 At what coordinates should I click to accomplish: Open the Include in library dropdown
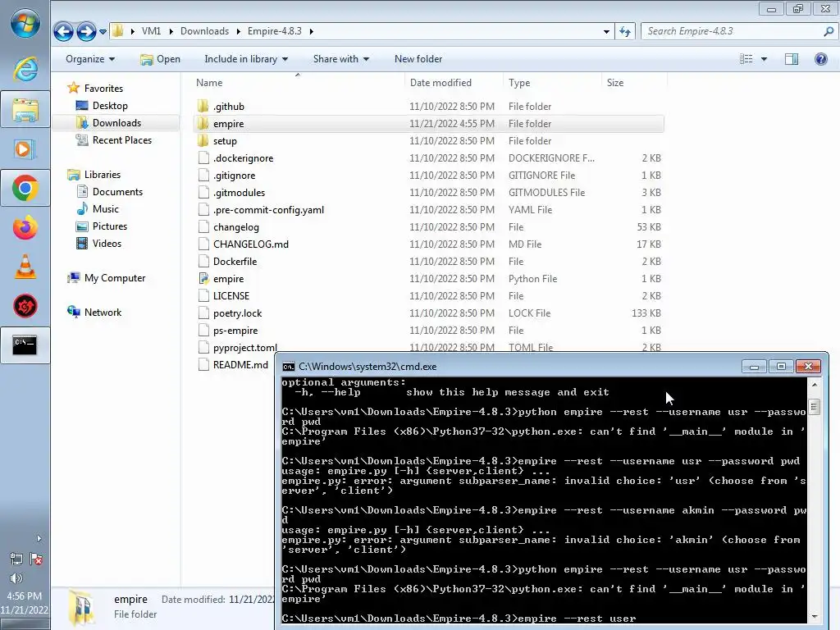point(246,59)
